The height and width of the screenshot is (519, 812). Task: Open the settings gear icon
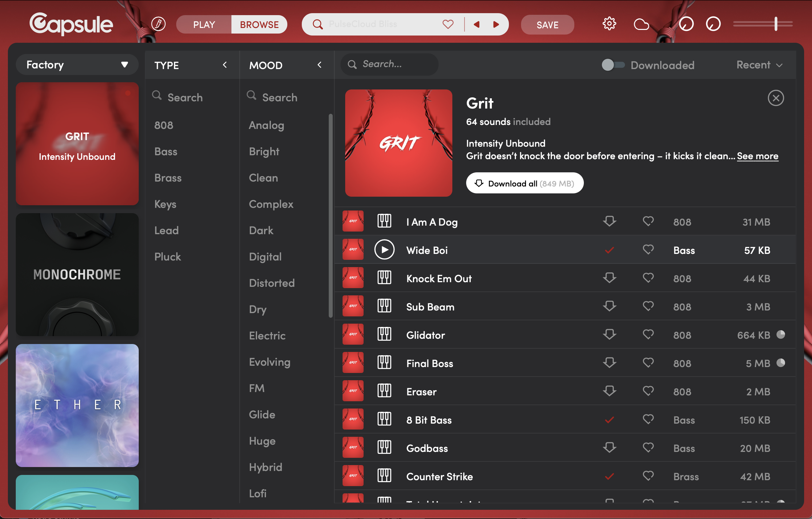point(609,24)
